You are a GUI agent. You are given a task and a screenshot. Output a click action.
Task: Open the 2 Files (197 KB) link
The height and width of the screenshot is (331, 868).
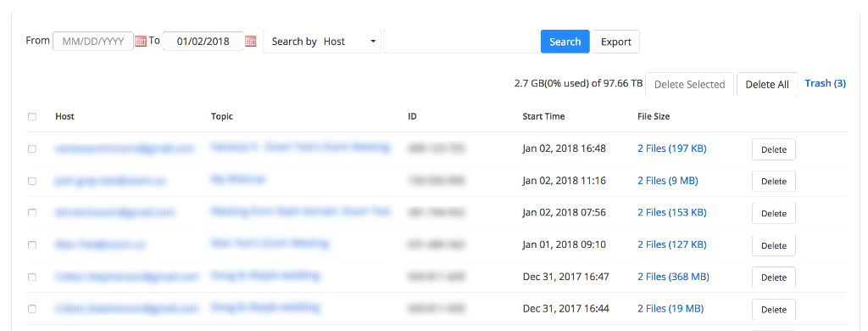coord(672,149)
